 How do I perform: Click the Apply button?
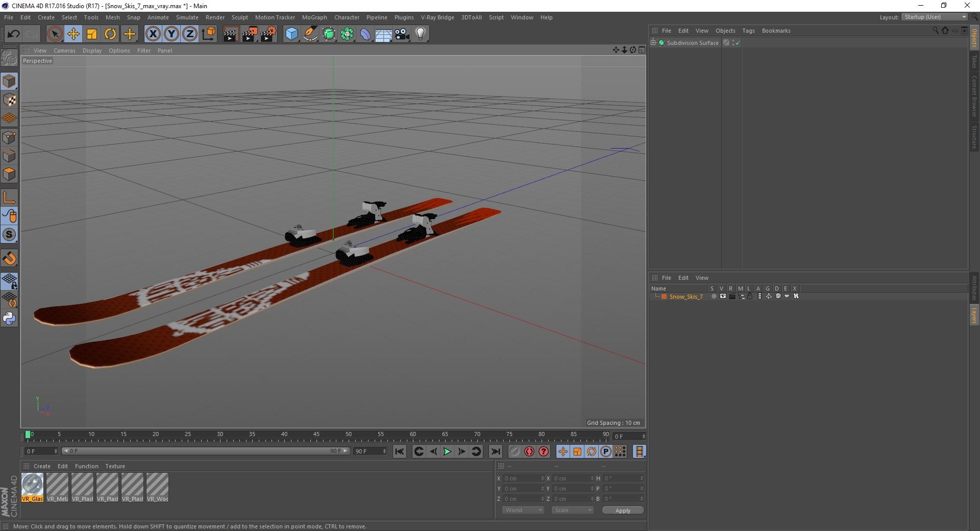pos(623,511)
